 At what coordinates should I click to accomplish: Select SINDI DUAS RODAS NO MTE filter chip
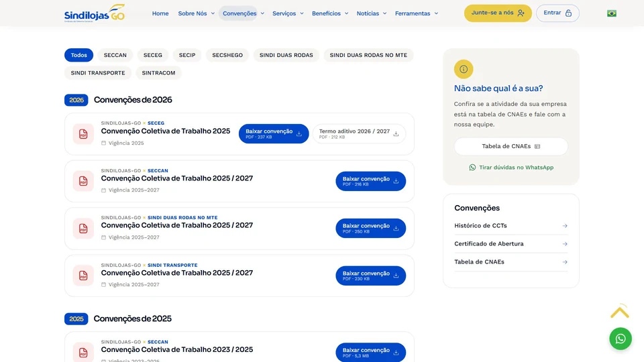(368, 55)
